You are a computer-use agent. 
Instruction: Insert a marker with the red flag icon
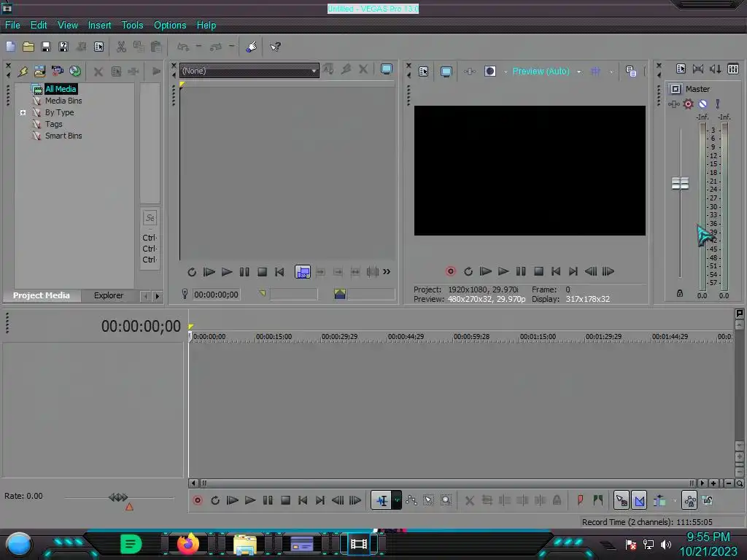pos(580,500)
